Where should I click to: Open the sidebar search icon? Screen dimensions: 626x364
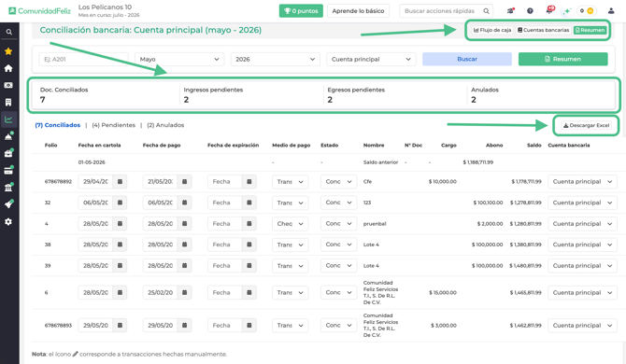[x=8, y=32]
